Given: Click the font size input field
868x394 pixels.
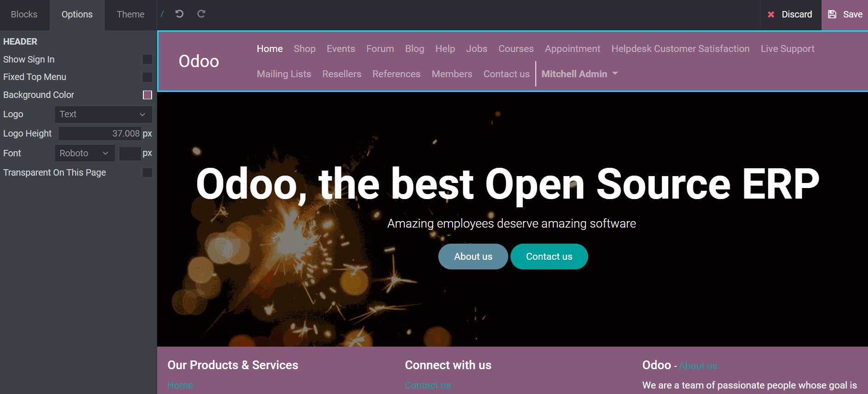Looking at the screenshot, I should click(130, 154).
